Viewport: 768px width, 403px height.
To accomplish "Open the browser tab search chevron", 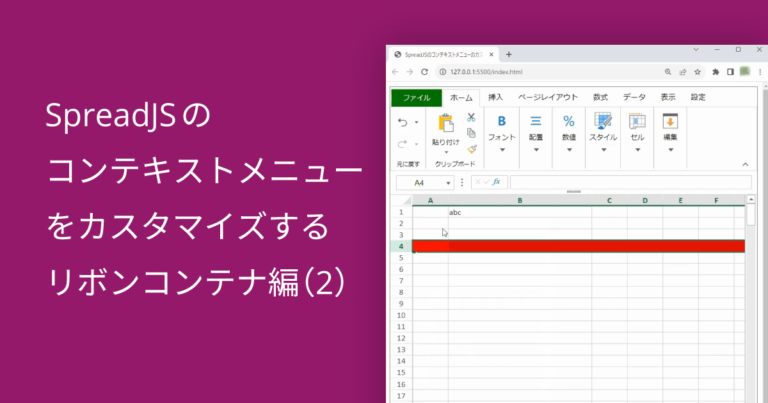I will point(696,50).
